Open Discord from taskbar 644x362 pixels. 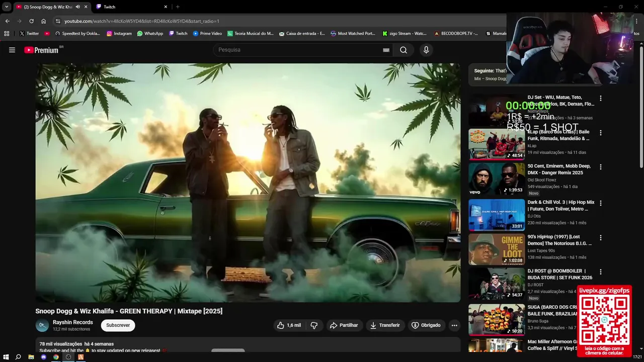click(x=43, y=357)
